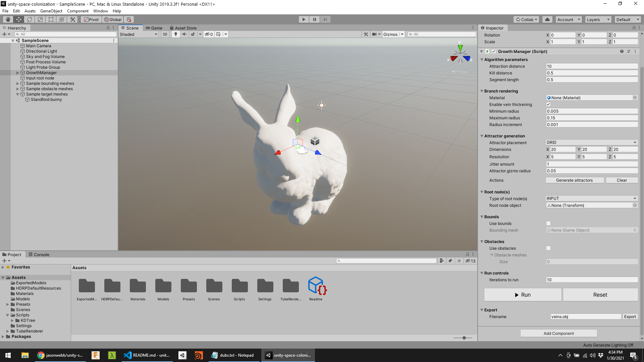Pick Material object selector circle
The width and height of the screenshot is (644, 362).
click(x=635, y=98)
